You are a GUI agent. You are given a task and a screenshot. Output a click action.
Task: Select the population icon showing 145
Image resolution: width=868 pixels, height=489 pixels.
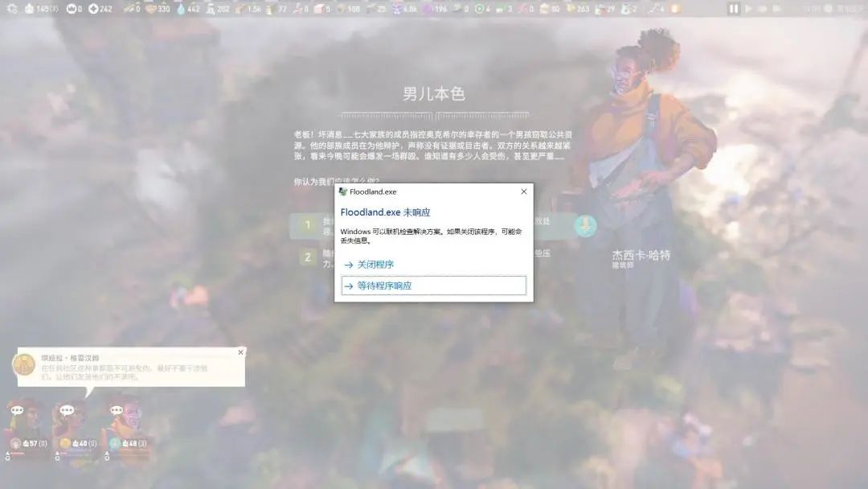pos(28,9)
